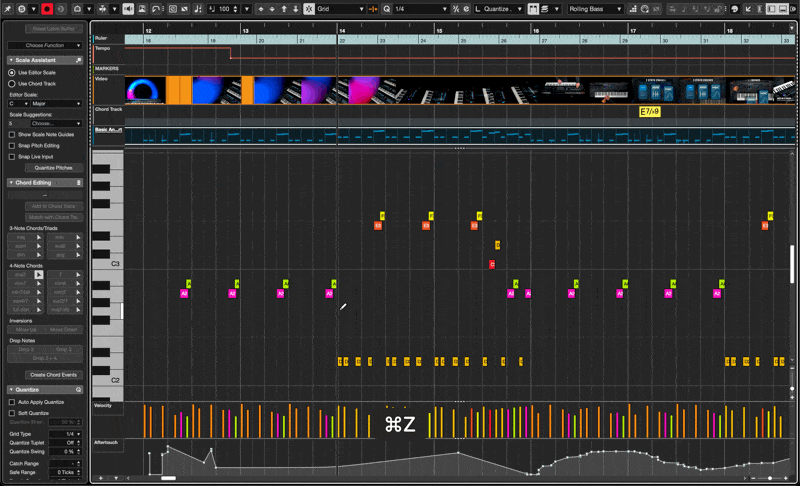Viewport: 800px width, 486px height.
Task: Open the Rolling Bass track selector dropdown
Action: point(596,9)
